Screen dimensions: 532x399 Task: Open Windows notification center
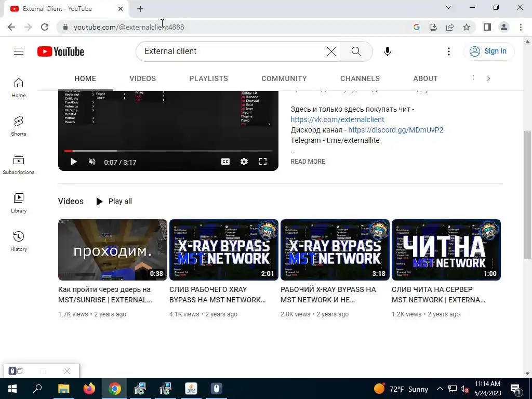coord(516,389)
